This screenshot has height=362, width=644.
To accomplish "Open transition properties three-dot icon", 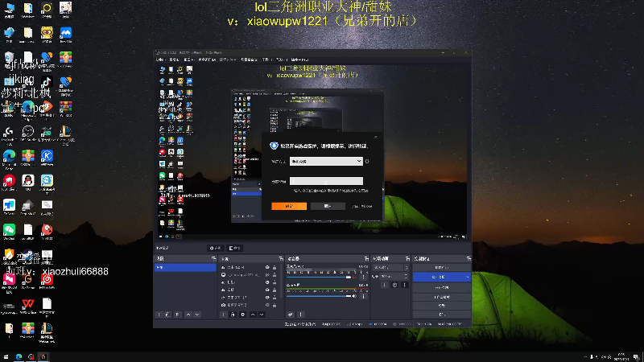I will 405,285.
